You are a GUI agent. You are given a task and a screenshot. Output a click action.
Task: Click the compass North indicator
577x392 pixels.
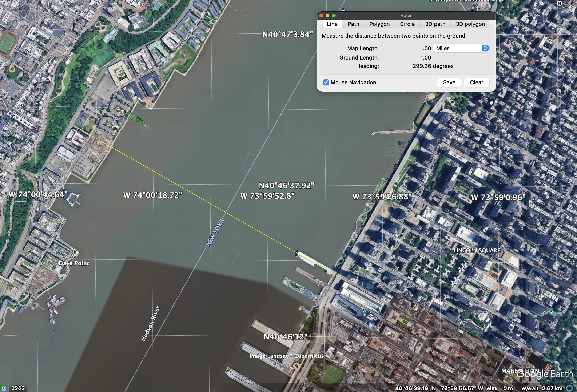point(559,4)
